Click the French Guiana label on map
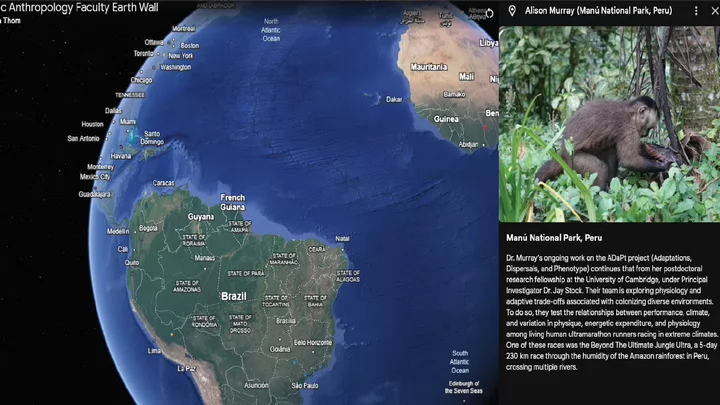Screen dimensions: 720x405 coord(233,202)
